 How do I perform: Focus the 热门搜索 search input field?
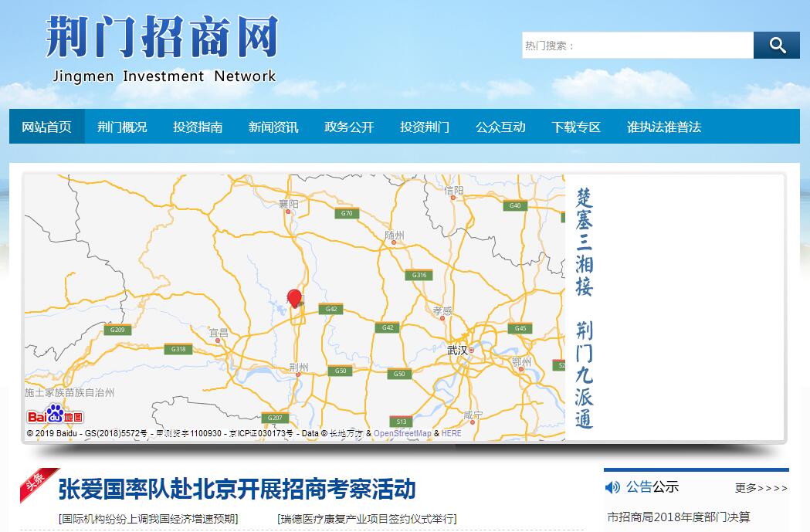[x=637, y=46]
